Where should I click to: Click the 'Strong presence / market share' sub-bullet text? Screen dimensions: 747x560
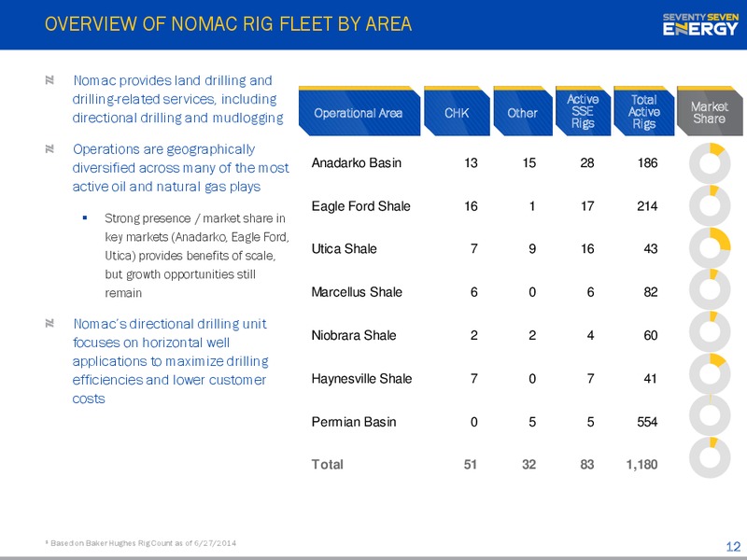pos(197,255)
